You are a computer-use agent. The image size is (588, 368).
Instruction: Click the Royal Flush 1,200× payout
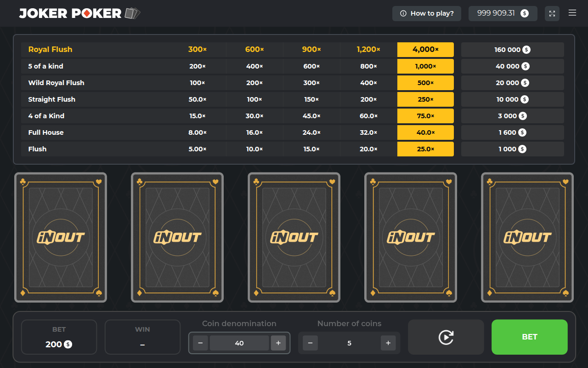[368, 50]
